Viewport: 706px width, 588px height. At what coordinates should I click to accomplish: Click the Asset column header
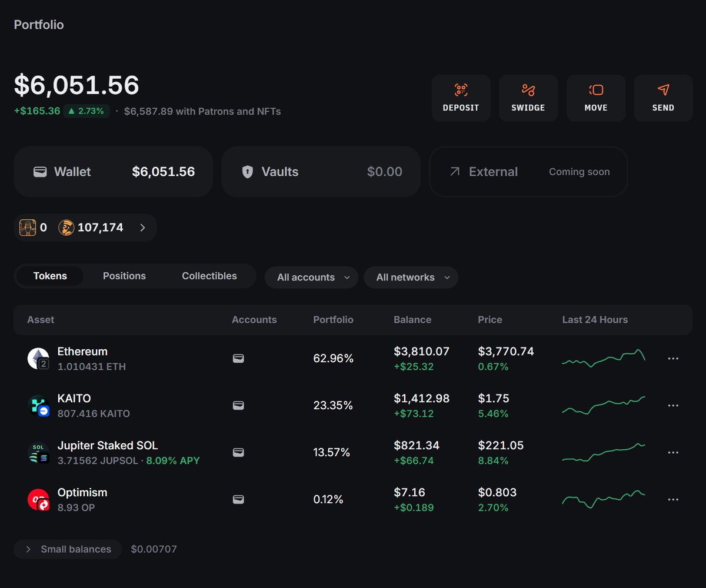[41, 320]
